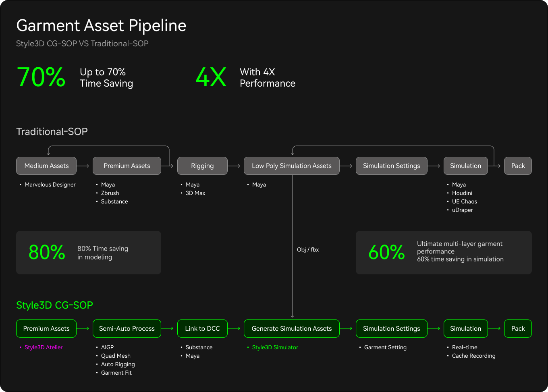Select the green Simulation Settings box
The image size is (548, 392).
[x=391, y=328]
